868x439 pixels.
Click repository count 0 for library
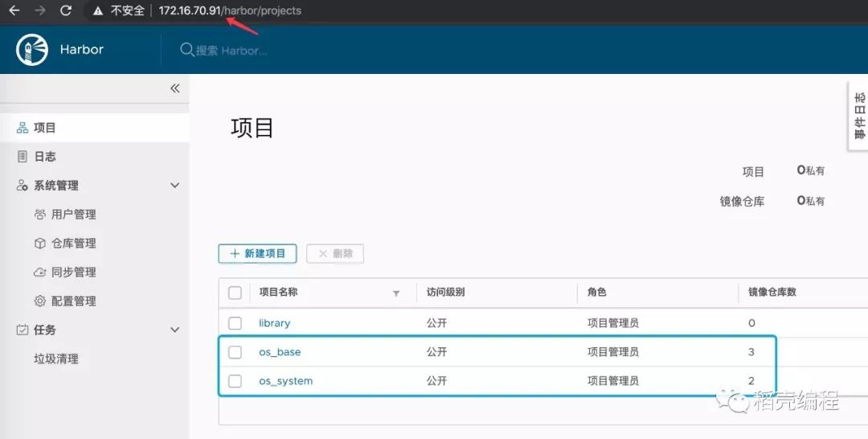click(x=751, y=322)
